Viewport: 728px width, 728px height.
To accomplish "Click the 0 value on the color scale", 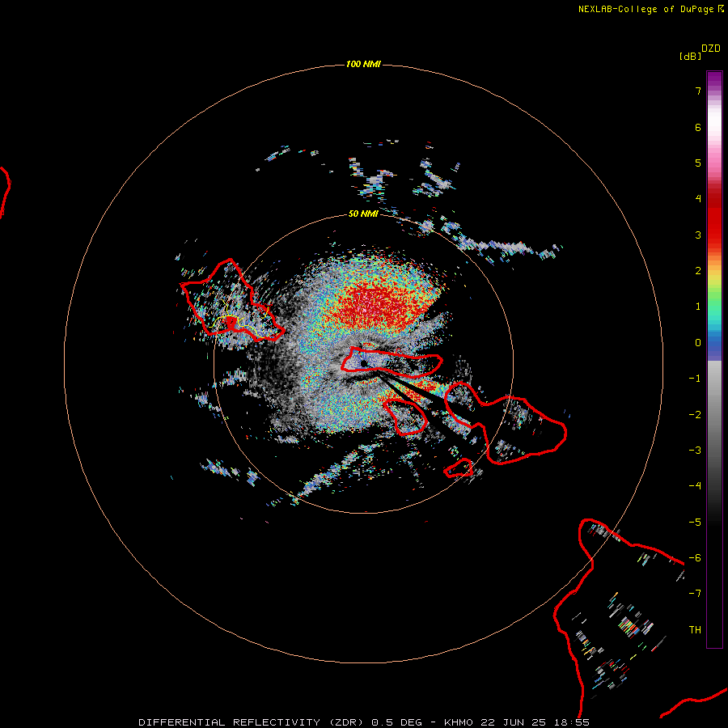I will click(x=698, y=343).
